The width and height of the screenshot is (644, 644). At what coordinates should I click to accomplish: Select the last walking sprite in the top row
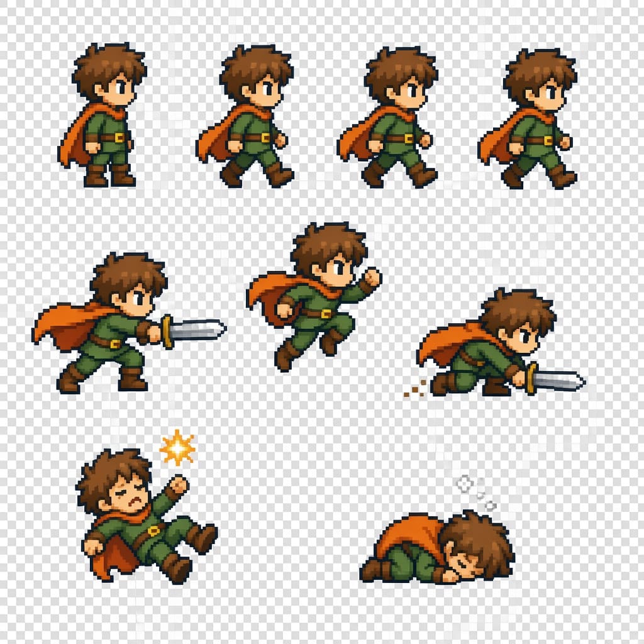coord(528,119)
